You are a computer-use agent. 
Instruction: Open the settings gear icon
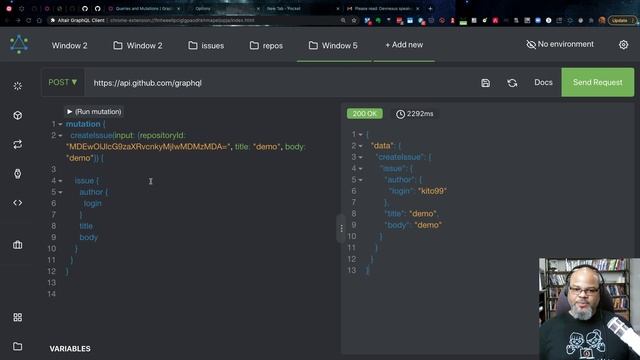point(623,45)
